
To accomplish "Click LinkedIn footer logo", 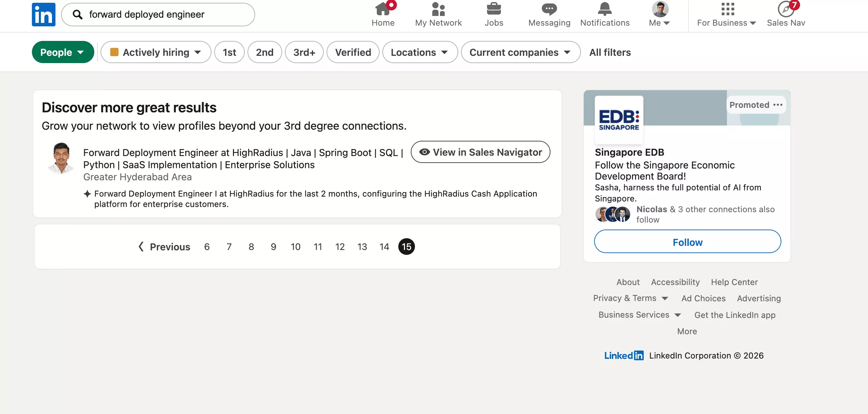I will click(624, 355).
